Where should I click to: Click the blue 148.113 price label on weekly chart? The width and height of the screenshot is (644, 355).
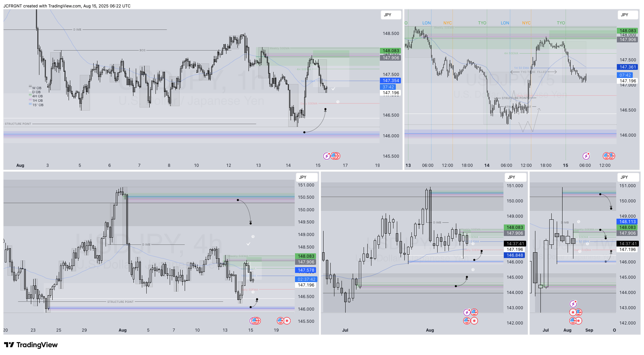[x=627, y=222]
